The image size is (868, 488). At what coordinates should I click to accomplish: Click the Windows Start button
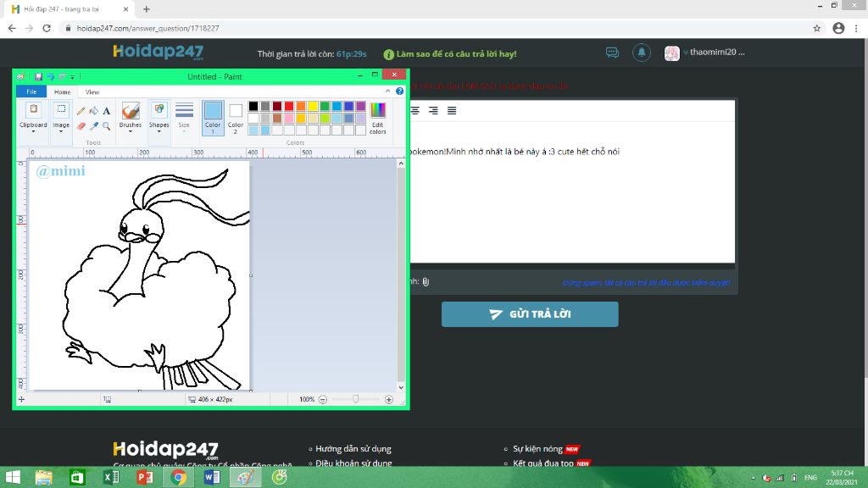(x=13, y=477)
